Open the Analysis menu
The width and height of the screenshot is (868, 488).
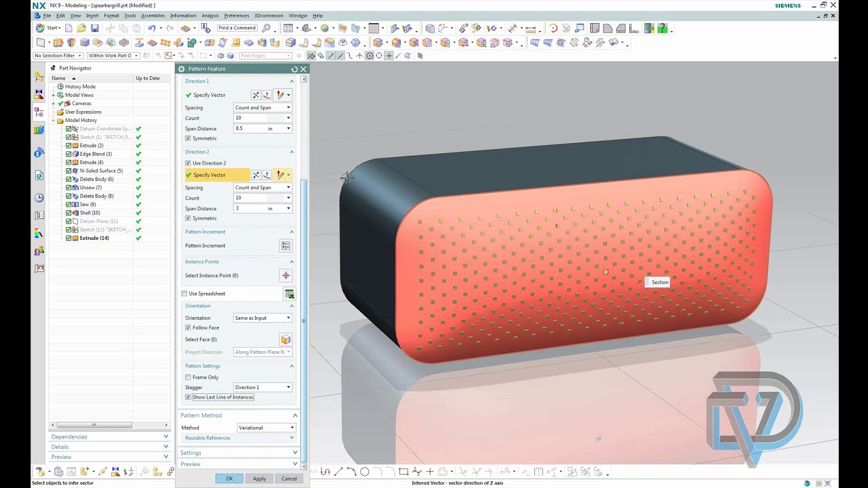coord(210,15)
